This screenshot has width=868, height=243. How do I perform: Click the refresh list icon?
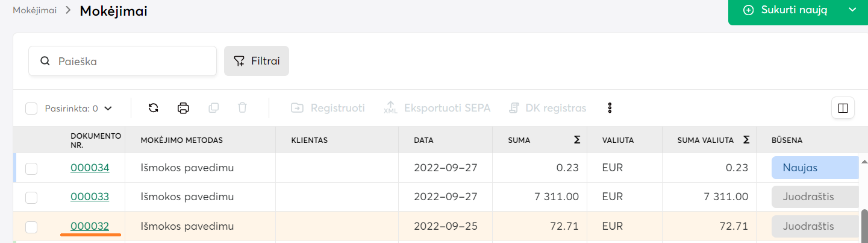tap(154, 109)
